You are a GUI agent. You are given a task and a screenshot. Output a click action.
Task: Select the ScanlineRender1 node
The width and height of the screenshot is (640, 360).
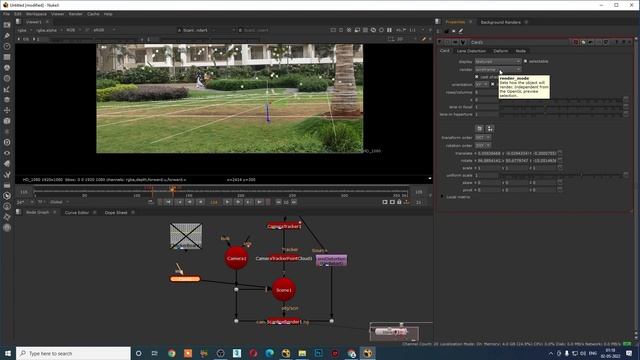click(x=284, y=322)
